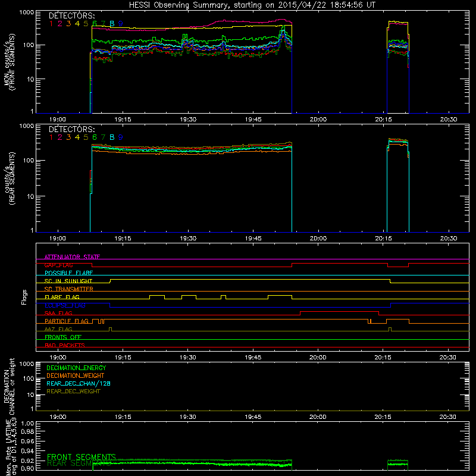Viewport: 476px width, 476px height.
Task: Select the FLARE_FLAG label
Action: click(62, 297)
